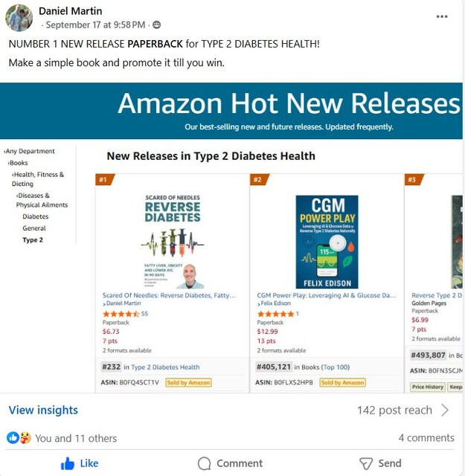
Task: Click the care reaction emoji icon
Action: pyautogui.click(x=25, y=438)
